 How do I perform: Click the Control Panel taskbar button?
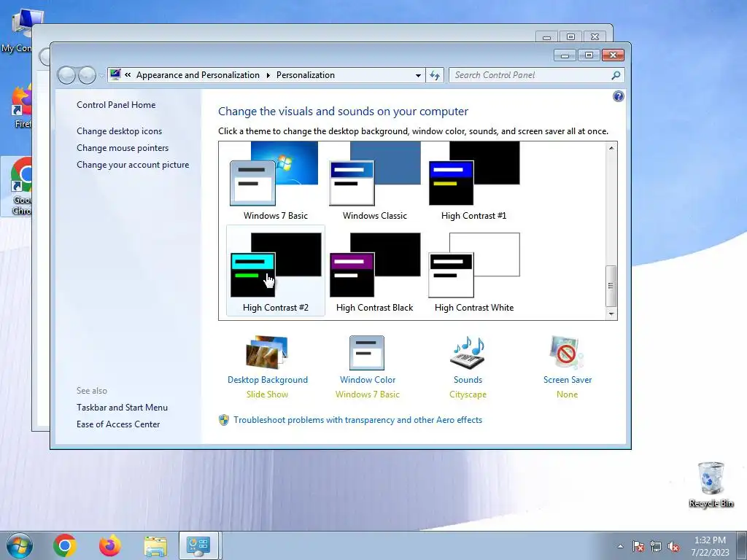pyautogui.click(x=198, y=545)
